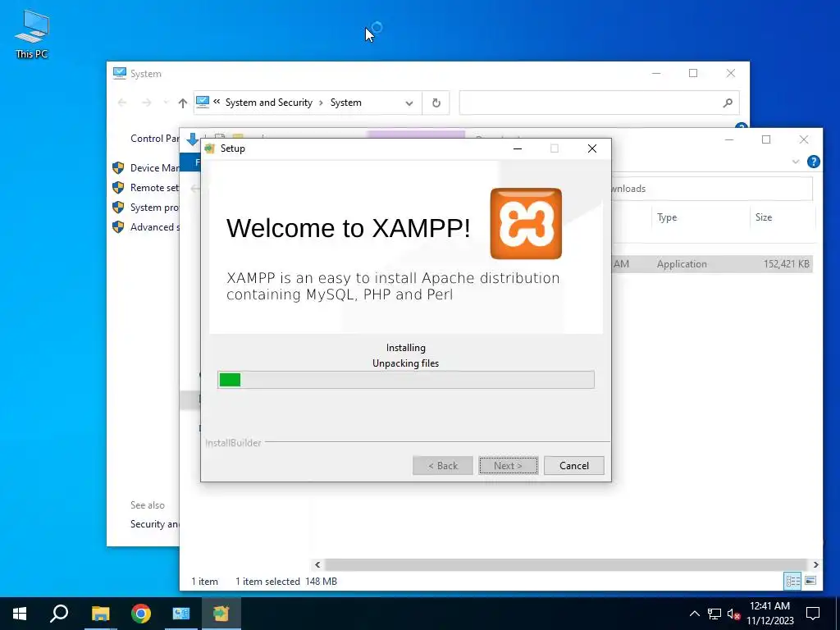Click the help icon in Explorer window

(813, 162)
